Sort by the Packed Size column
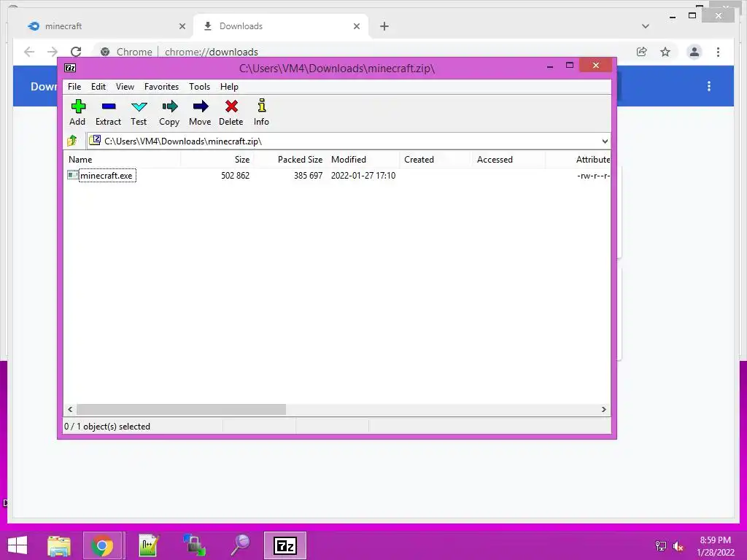Screen dimensions: 747x560 tap(290, 160)
